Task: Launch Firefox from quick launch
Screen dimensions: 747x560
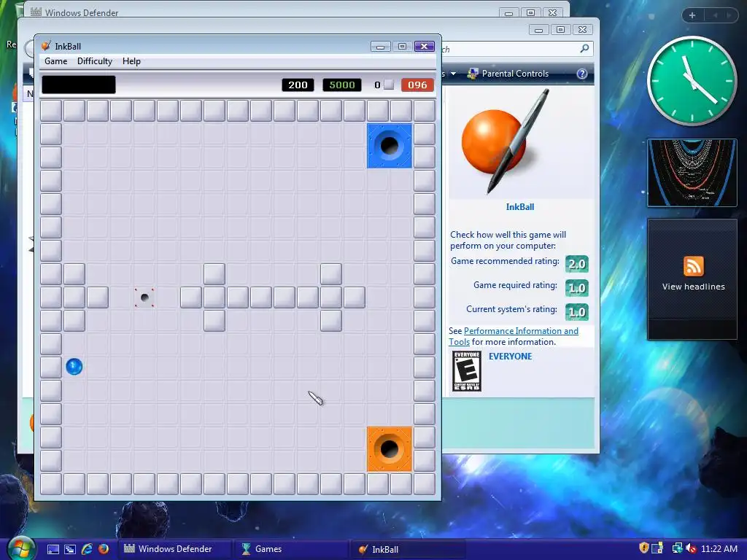Action: coord(104,549)
